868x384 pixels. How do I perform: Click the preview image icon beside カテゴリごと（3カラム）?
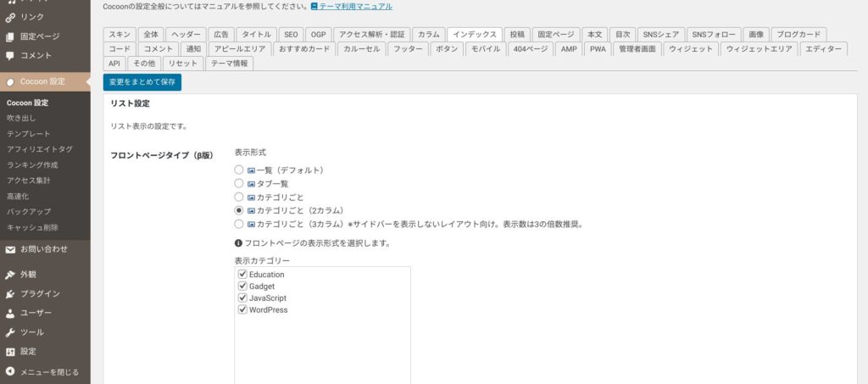coord(251,225)
